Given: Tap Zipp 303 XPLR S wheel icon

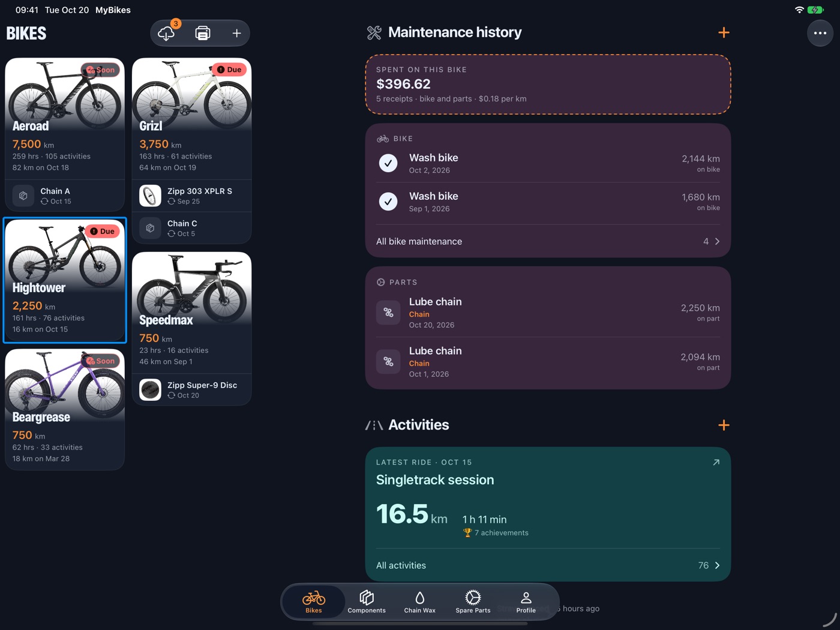Looking at the screenshot, I should point(150,196).
